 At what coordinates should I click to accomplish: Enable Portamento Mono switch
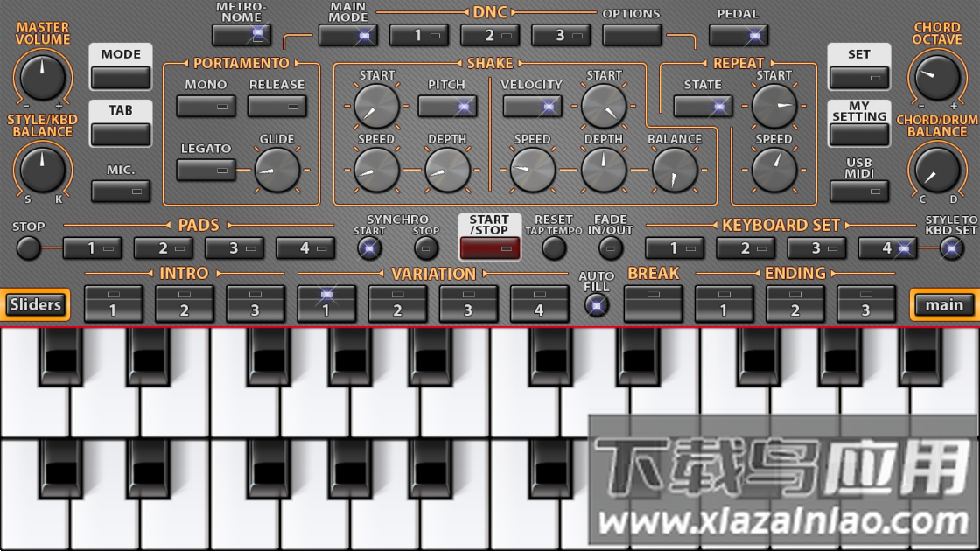click(206, 106)
